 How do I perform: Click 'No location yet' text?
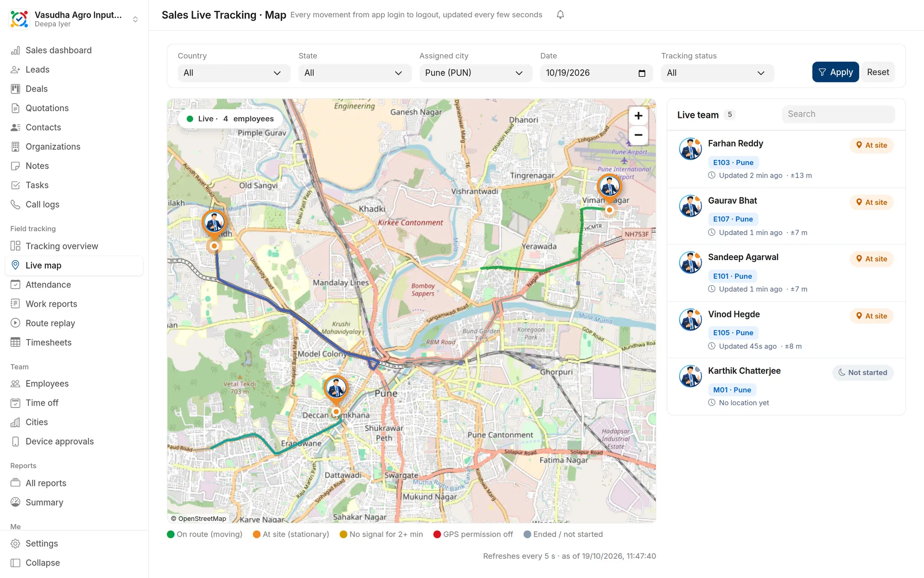(744, 403)
